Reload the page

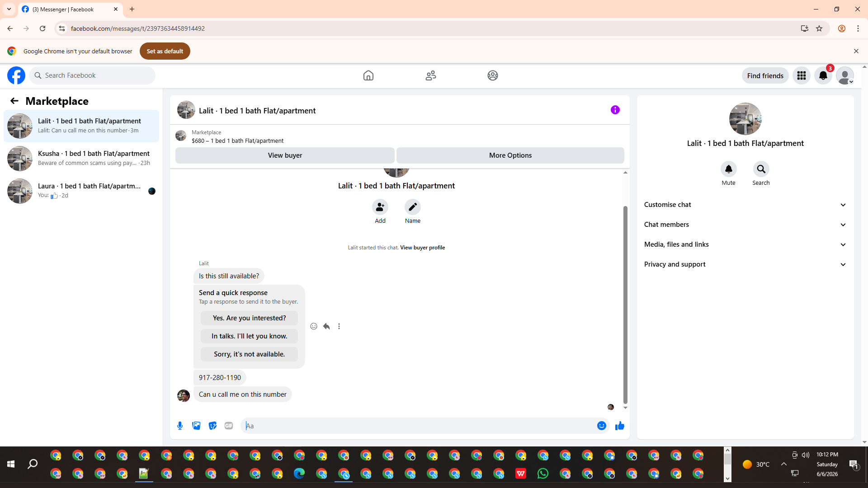click(42, 28)
